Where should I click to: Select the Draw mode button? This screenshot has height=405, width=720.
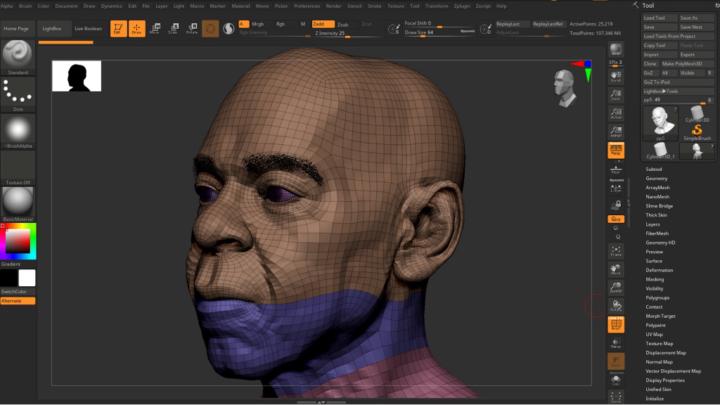(x=136, y=28)
